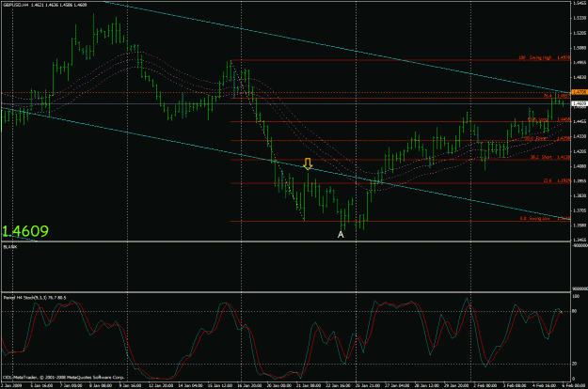Click the H4 Stoch(5,3,3) indicator label
Image resolution: width=588 pixels, height=389 pixels.
(x=35, y=298)
